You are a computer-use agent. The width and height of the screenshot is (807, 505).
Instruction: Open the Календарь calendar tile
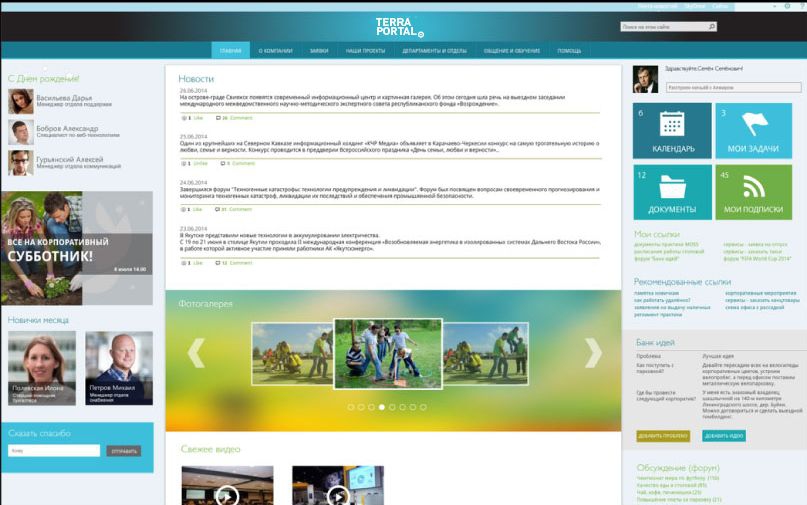(671, 132)
